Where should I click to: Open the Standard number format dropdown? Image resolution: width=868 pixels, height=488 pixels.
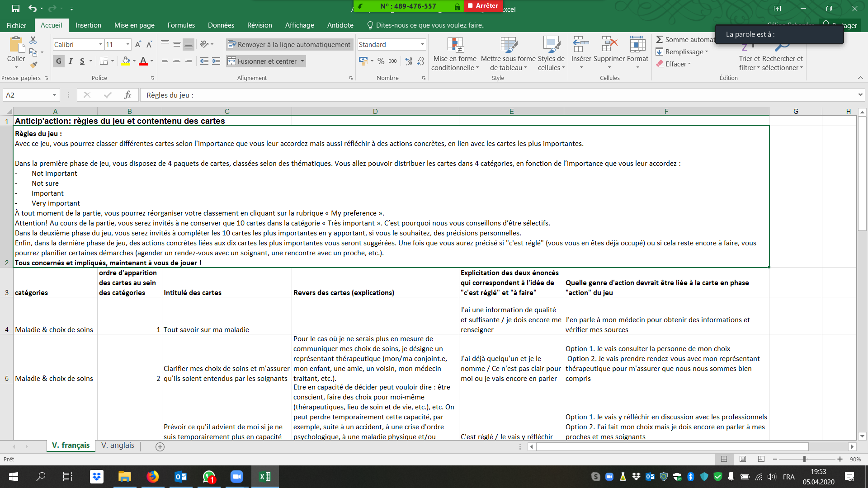click(423, 44)
